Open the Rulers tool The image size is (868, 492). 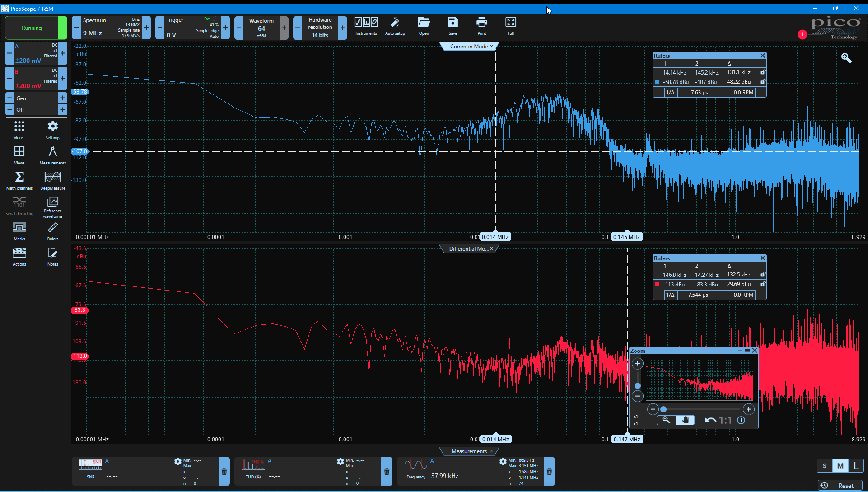coord(53,231)
